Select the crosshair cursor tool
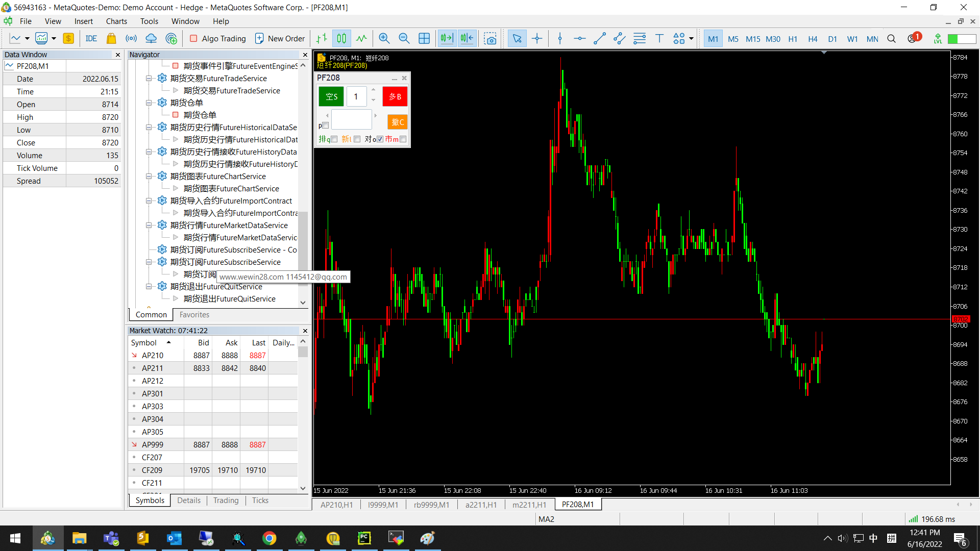The width and height of the screenshot is (980, 551). [537, 39]
